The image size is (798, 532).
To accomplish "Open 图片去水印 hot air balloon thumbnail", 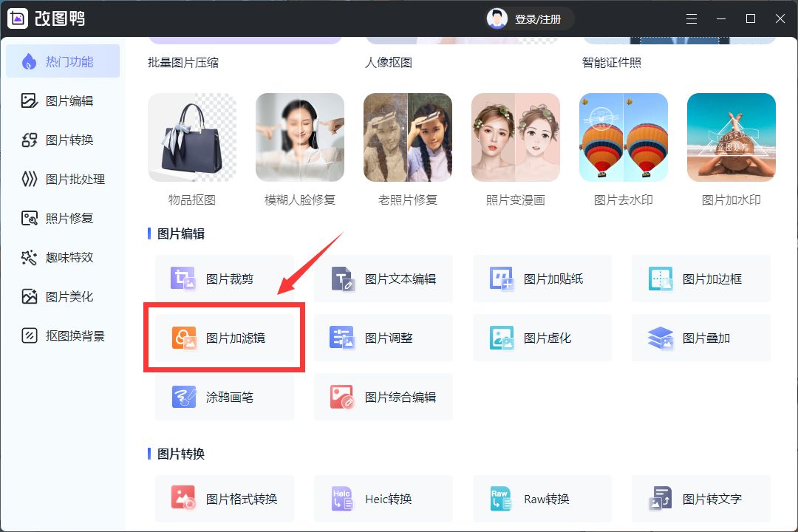I will click(624, 137).
